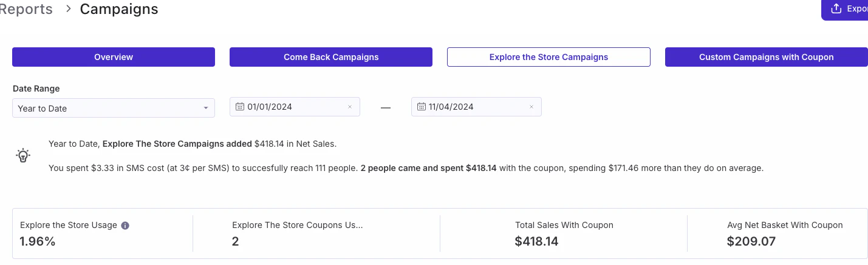Go to Custom Campaigns with Coupon

tap(766, 57)
